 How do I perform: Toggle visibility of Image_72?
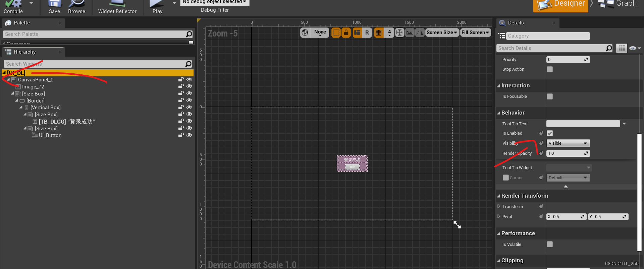[189, 86]
